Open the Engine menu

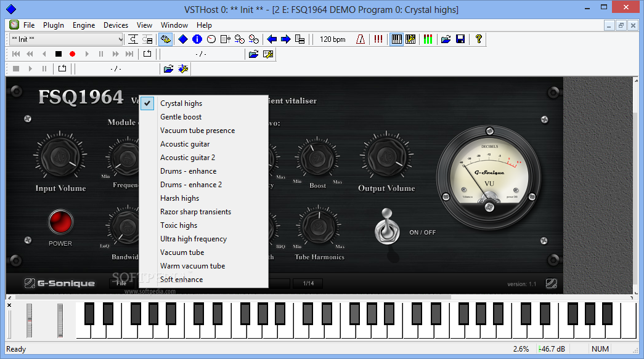tap(84, 25)
